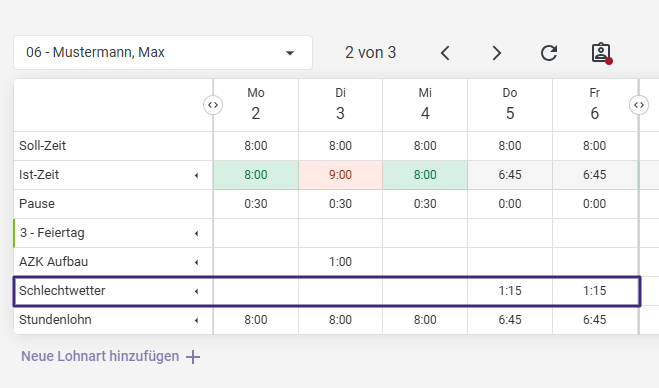Click the Pause 0:30 cell on Tuesday
Viewport: 659px width, 388px height.
tap(340, 204)
